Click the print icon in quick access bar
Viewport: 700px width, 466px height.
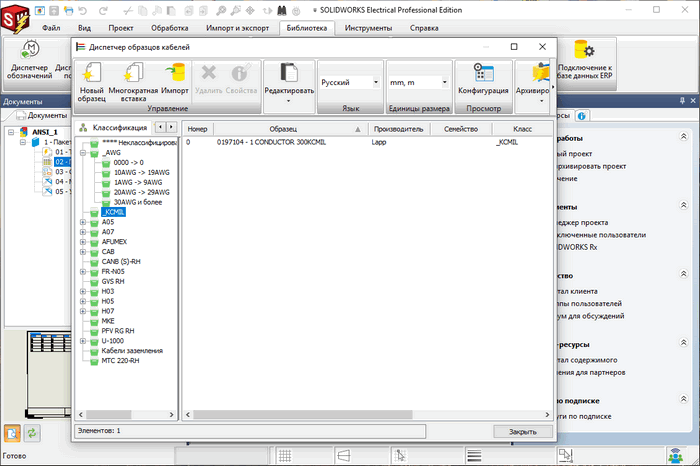click(68, 10)
